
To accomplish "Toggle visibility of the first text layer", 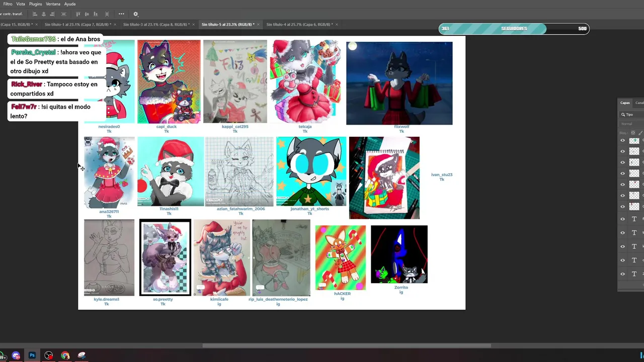I will point(622,219).
